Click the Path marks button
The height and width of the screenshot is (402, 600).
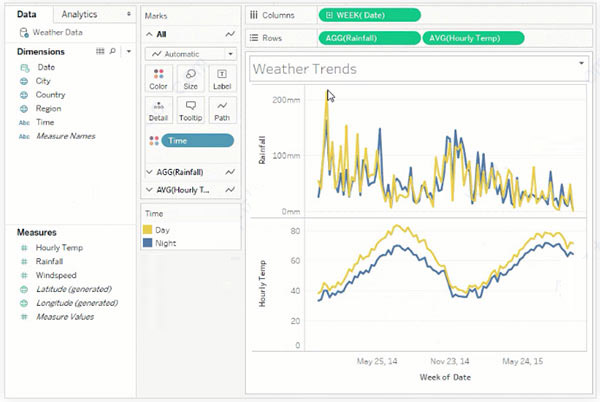point(221,110)
